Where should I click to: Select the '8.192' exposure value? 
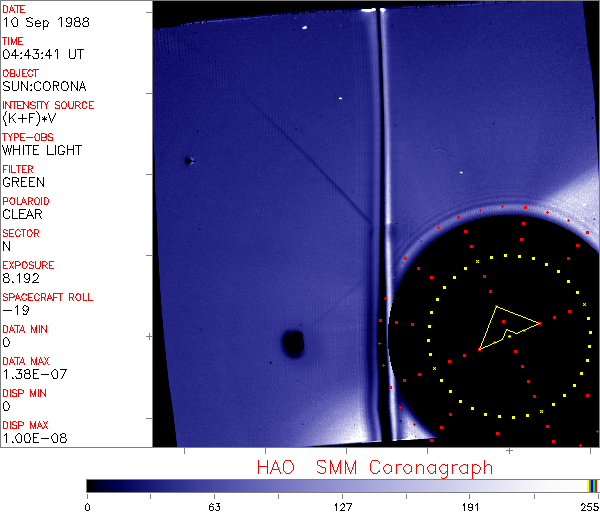21,278
